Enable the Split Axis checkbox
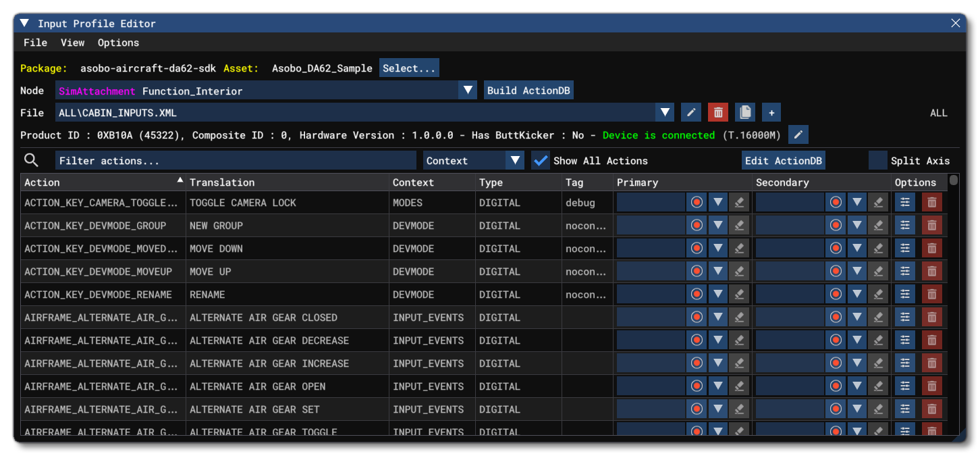This screenshot has width=980, height=456. pos(878,161)
